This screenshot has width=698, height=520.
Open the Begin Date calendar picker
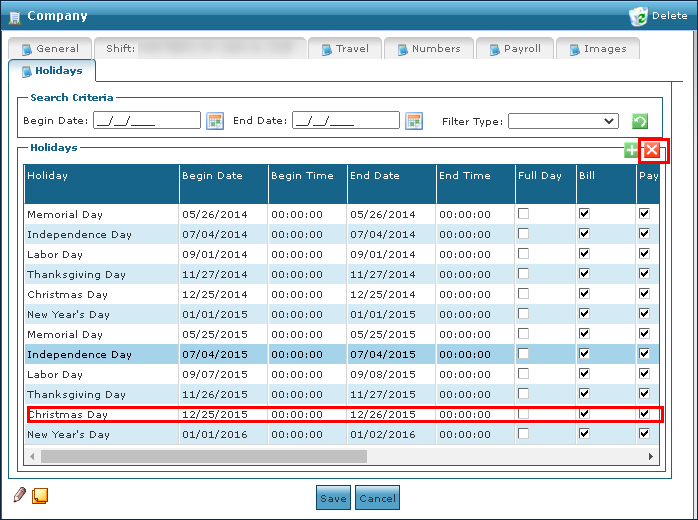pyautogui.click(x=214, y=121)
